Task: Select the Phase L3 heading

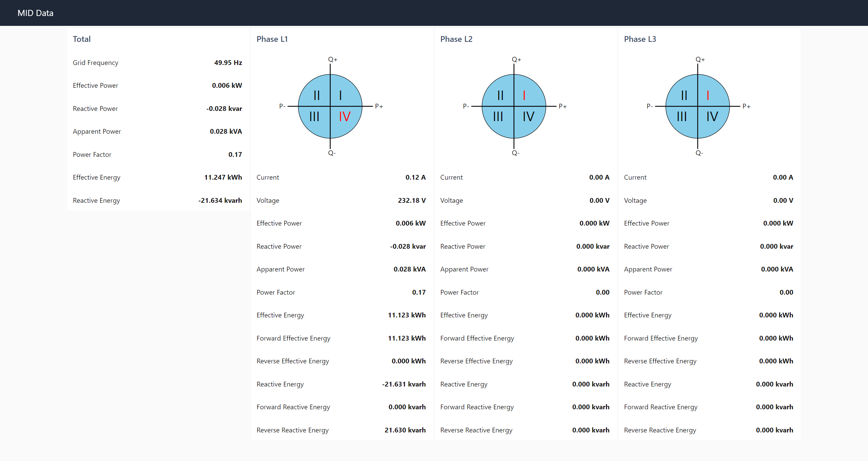Action: click(x=640, y=39)
